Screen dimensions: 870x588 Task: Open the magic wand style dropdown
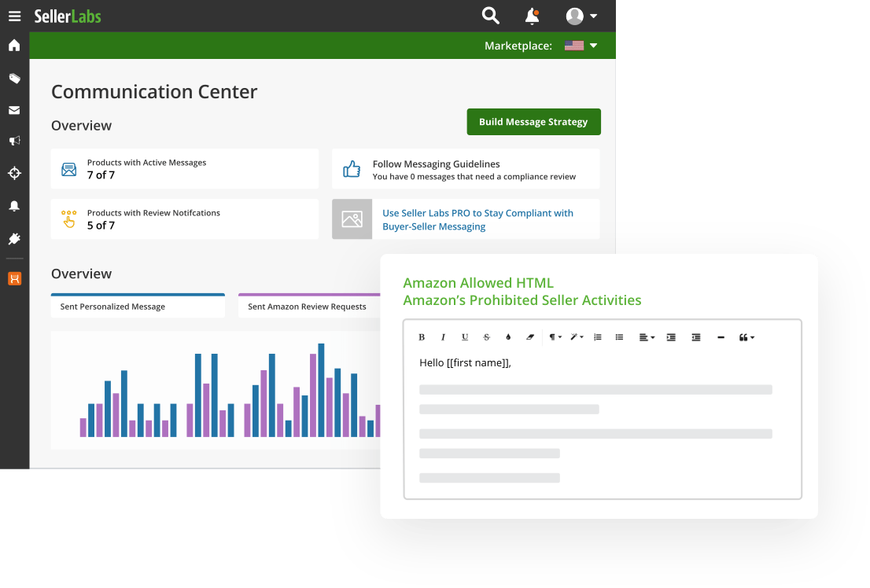pos(577,337)
